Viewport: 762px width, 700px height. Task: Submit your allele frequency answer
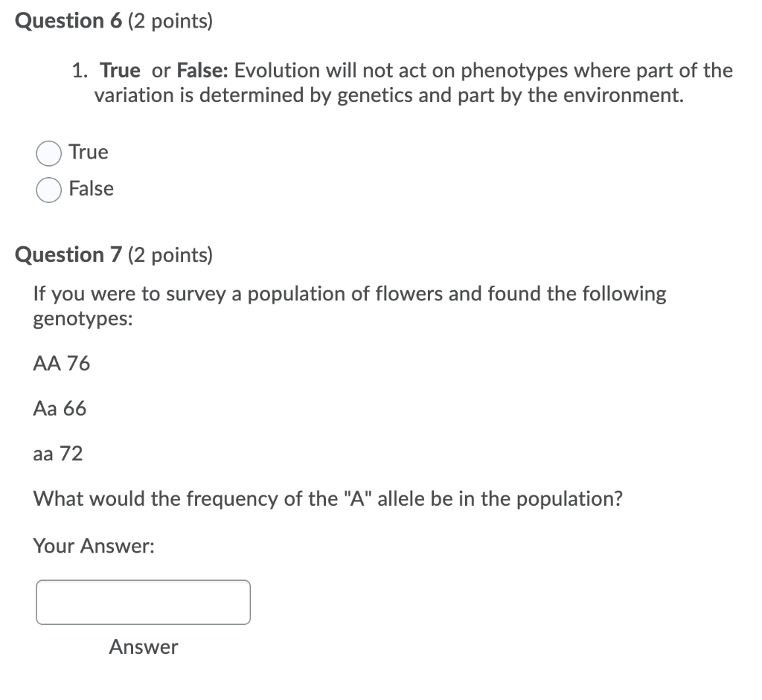click(x=143, y=646)
